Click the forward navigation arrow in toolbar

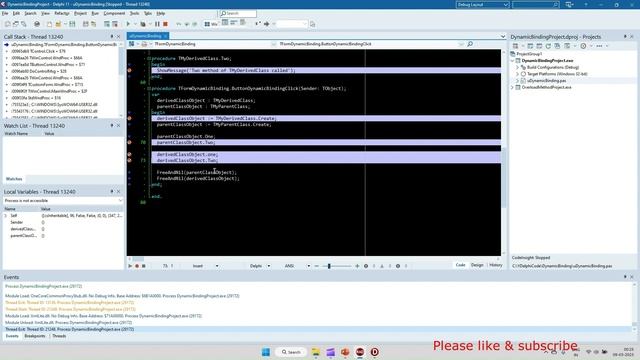[x=266, y=24]
